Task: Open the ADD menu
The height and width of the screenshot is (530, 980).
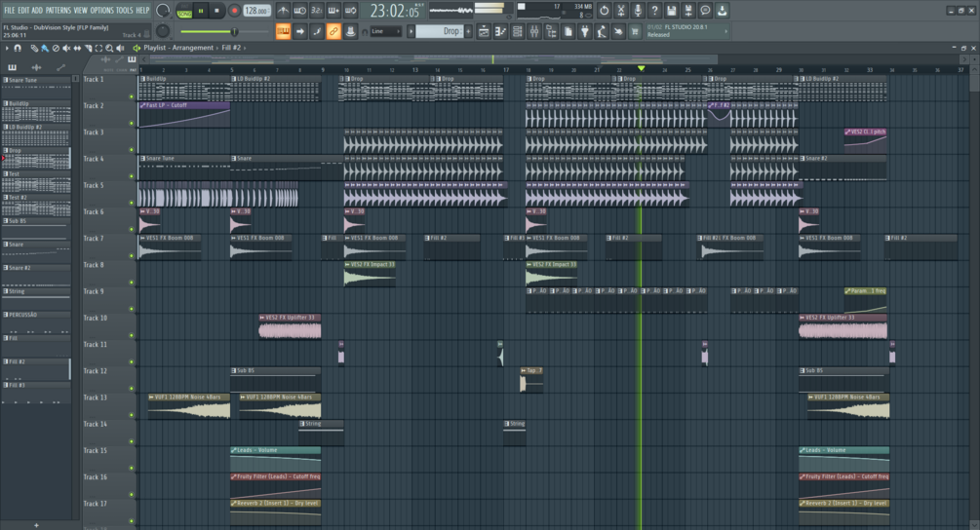Action: pyautogui.click(x=37, y=10)
